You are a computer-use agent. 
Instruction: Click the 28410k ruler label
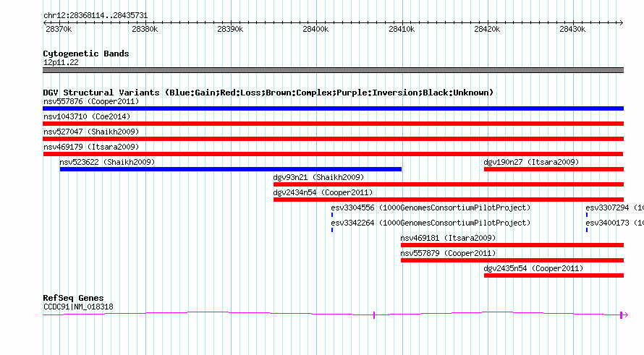402,29
